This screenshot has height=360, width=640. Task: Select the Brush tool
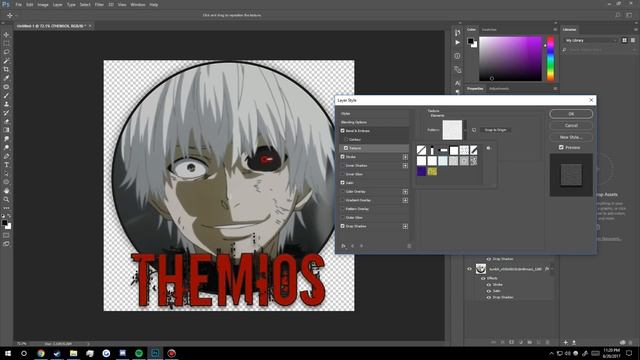pyautogui.click(x=6, y=96)
